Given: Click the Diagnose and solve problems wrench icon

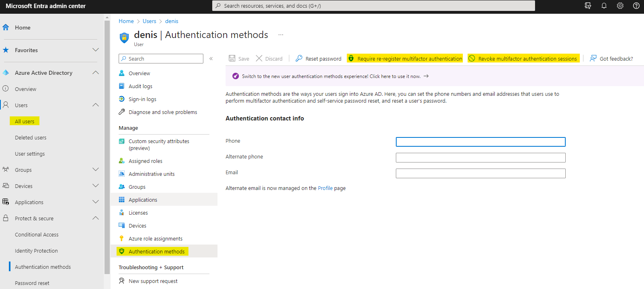Looking at the screenshot, I should (x=121, y=112).
